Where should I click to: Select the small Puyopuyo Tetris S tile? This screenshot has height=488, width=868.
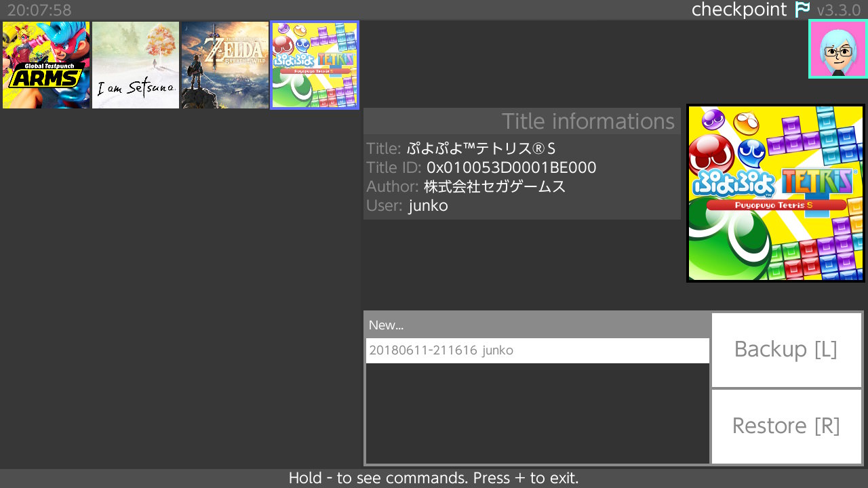coord(315,65)
